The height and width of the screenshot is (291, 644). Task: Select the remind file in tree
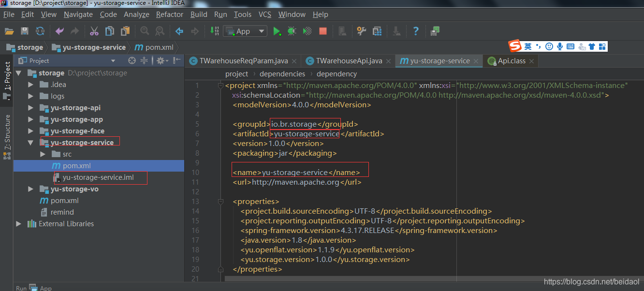tap(62, 212)
